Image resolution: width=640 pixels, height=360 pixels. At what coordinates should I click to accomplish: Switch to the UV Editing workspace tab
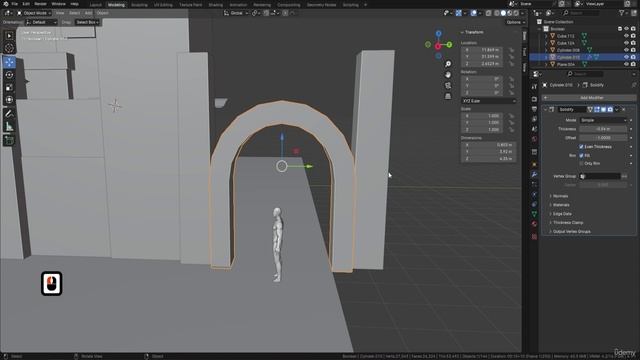(x=163, y=5)
